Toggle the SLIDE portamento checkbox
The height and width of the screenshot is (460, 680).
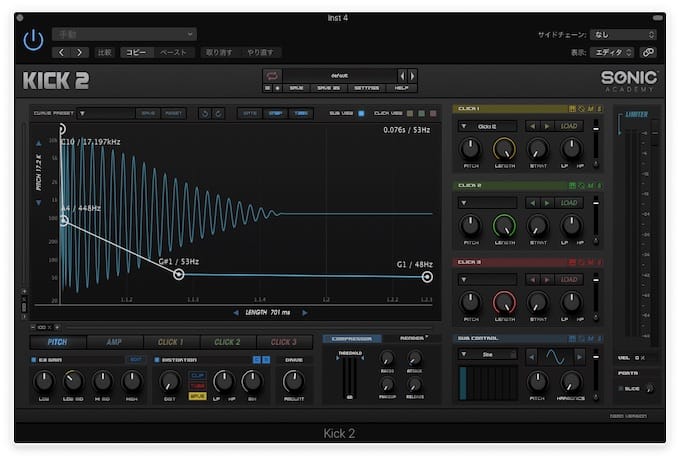(621, 388)
